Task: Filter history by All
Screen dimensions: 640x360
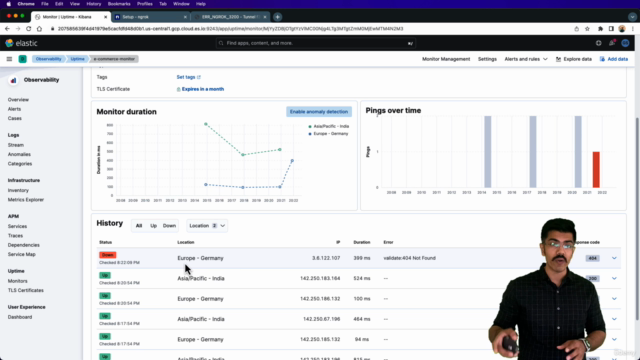Action: click(139, 226)
